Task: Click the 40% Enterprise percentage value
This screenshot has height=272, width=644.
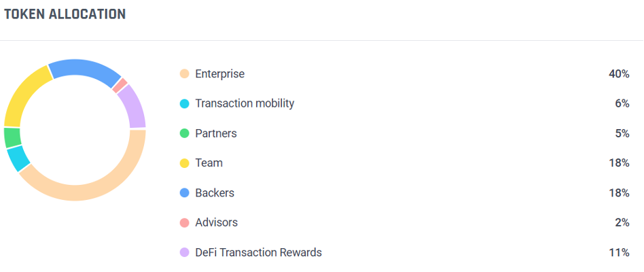Action: 619,73
